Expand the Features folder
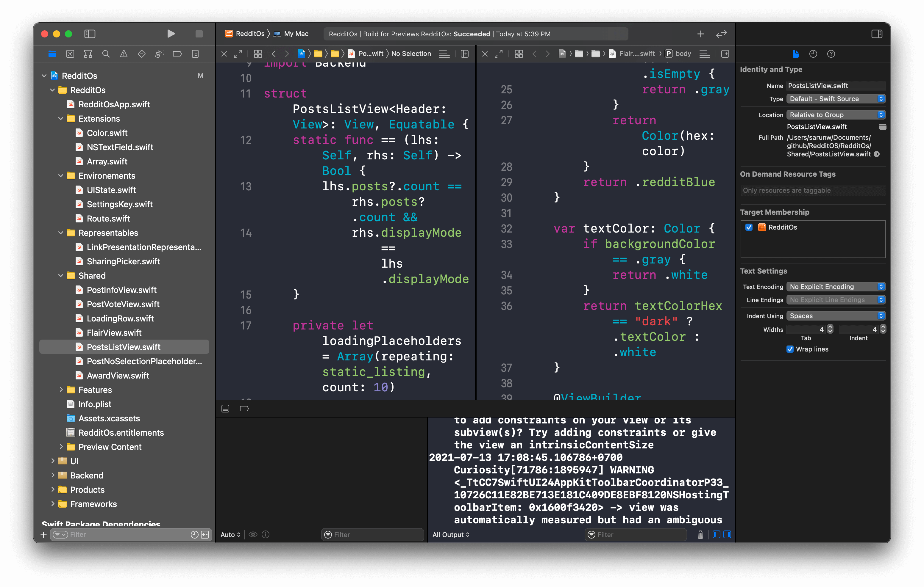 (x=61, y=390)
